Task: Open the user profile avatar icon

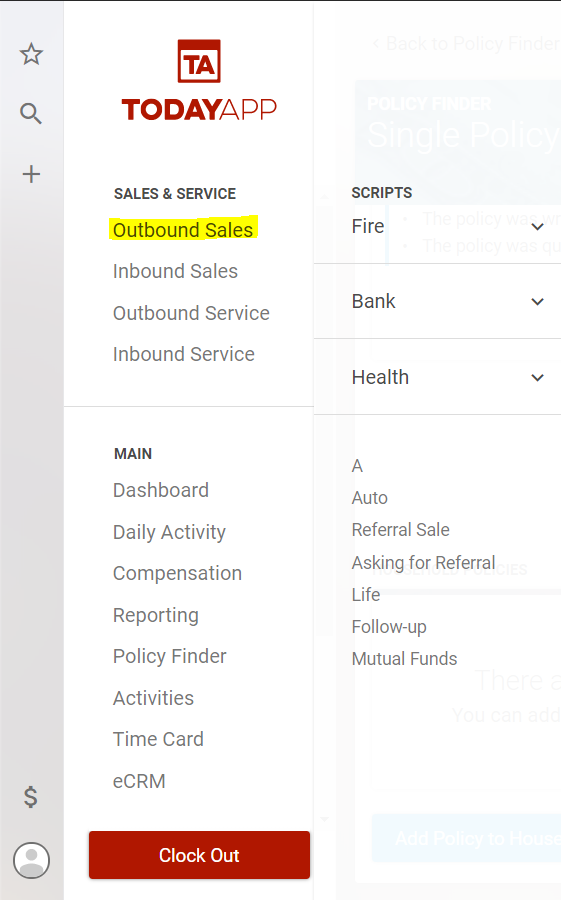Action: pyautogui.click(x=32, y=860)
